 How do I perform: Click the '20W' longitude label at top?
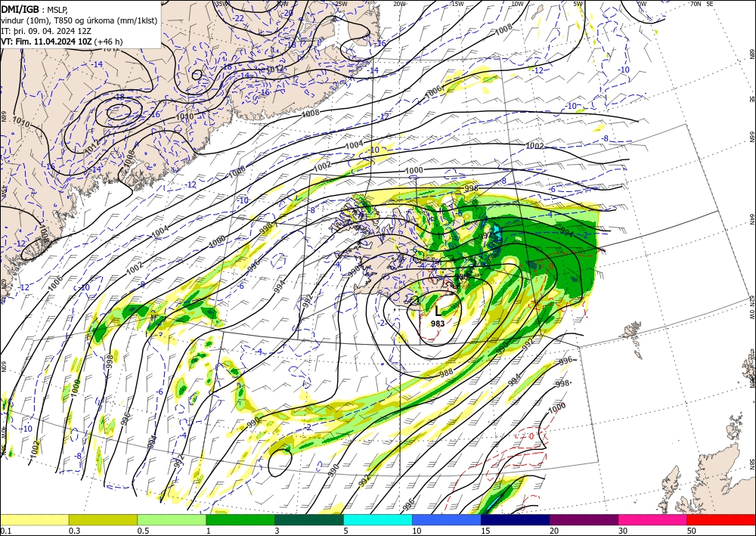click(399, 4)
